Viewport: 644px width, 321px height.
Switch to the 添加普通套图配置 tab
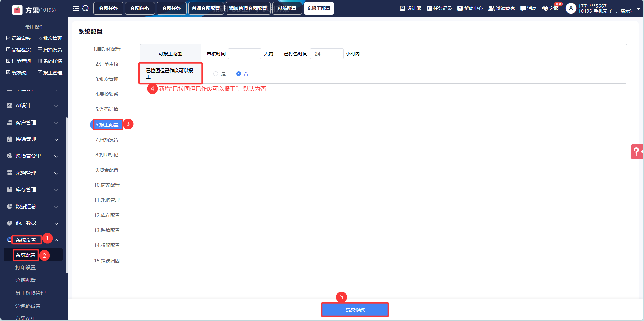tap(248, 8)
